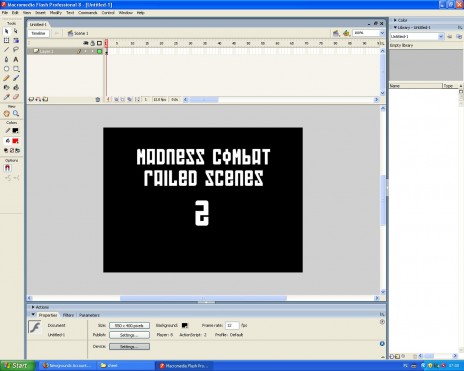This screenshot has width=464, height=371.
Task: Expand the Color panel
Action: tap(395, 20)
